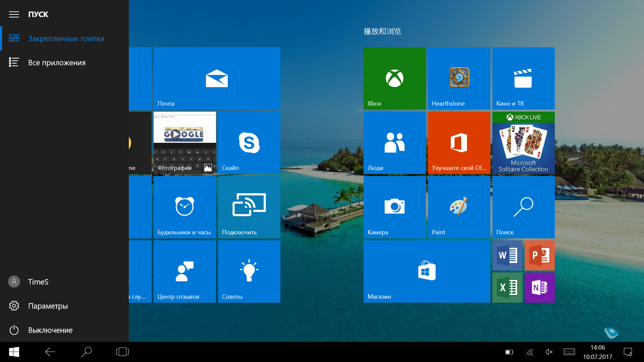Click the muted volume icon

(x=549, y=352)
